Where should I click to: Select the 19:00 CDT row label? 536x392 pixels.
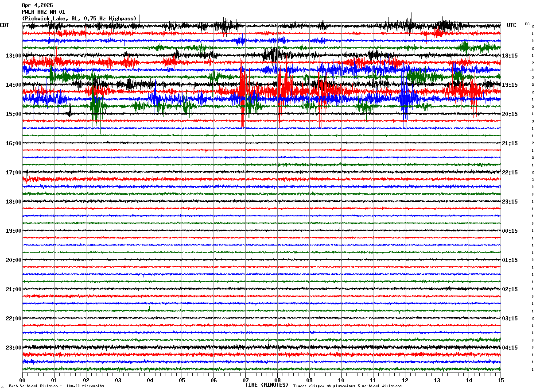(x=14, y=231)
